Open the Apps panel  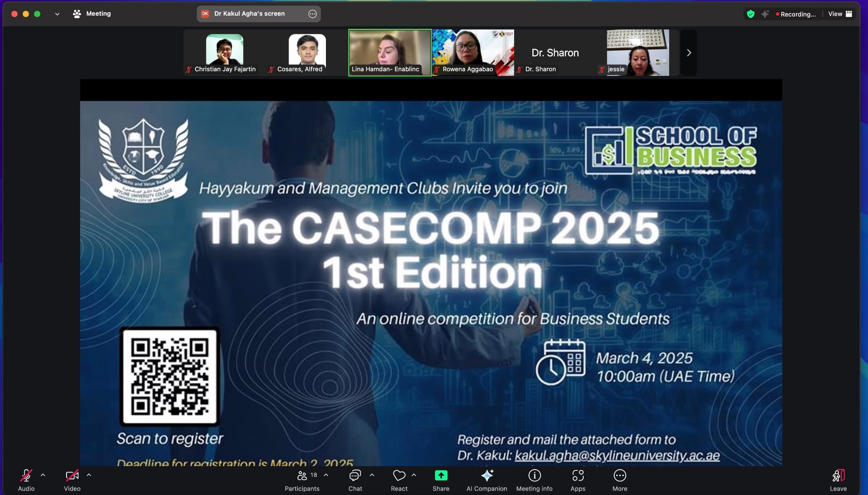(577, 476)
